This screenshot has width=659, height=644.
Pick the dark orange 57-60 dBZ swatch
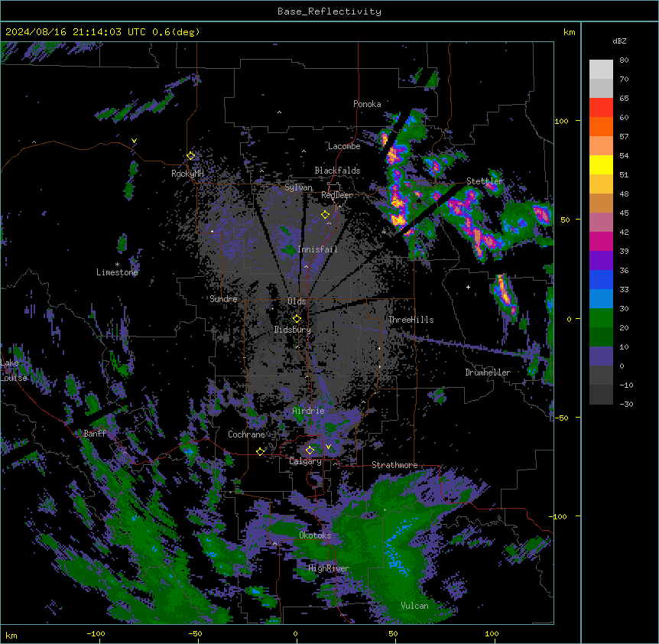pyautogui.click(x=601, y=126)
